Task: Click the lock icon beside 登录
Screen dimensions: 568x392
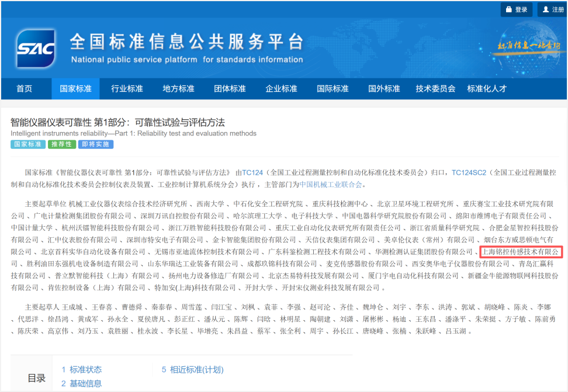Action: 508,10
